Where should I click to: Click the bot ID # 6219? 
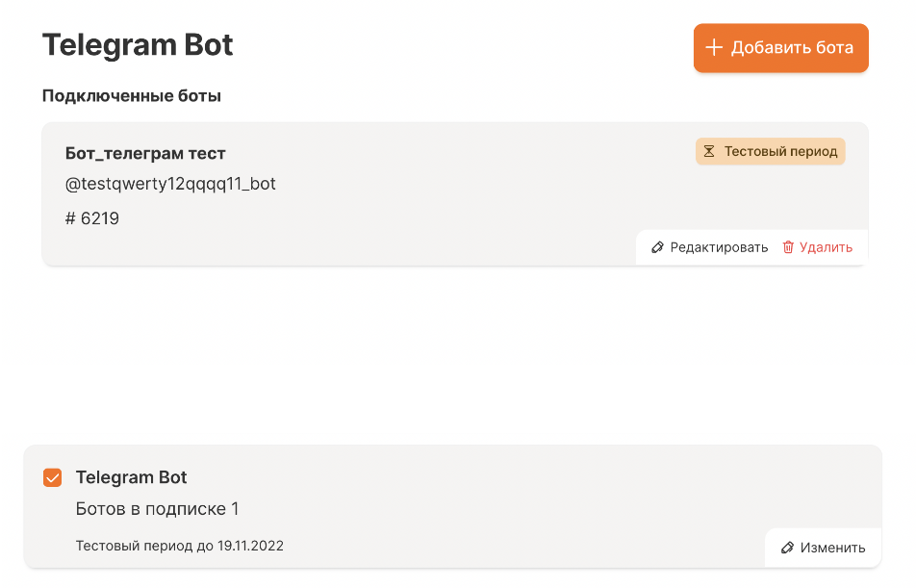[92, 218]
